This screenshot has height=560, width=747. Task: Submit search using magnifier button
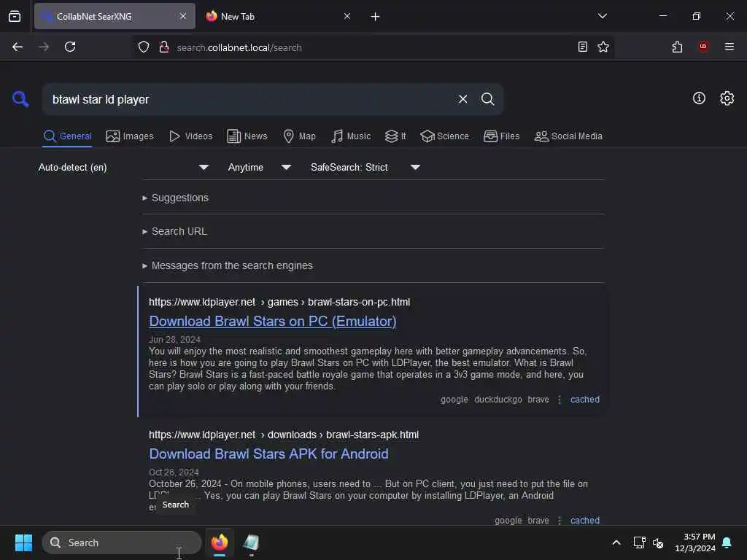[487, 99]
